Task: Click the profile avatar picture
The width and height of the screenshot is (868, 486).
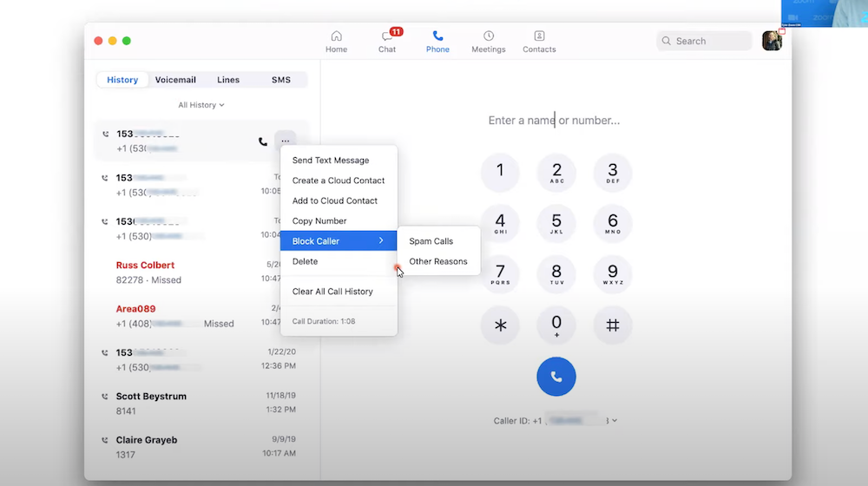Action: click(772, 41)
